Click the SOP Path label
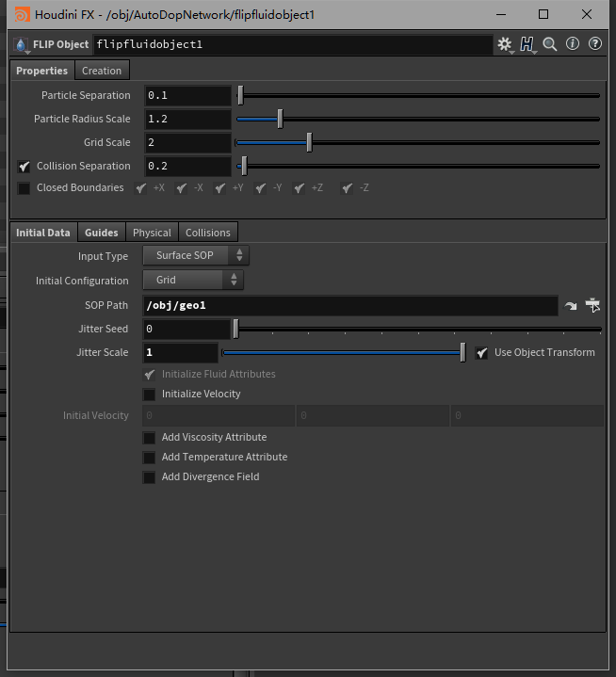This screenshot has height=677, width=616. 106,305
